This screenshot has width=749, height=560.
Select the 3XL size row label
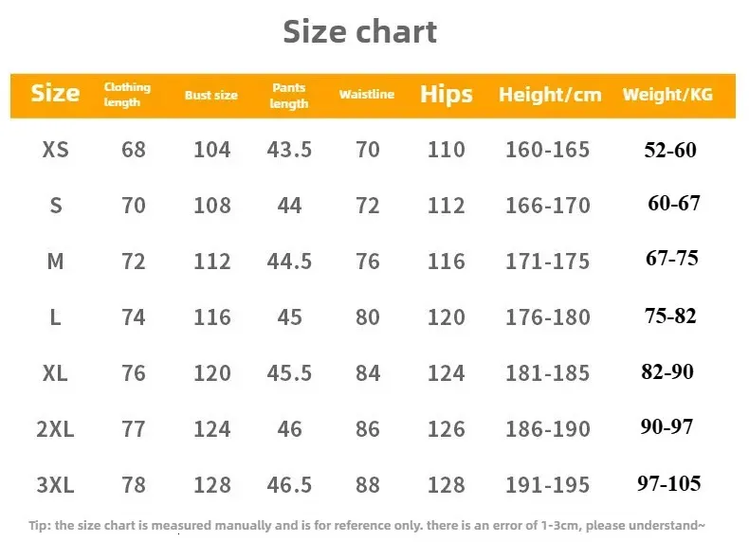click(x=55, y=485)
